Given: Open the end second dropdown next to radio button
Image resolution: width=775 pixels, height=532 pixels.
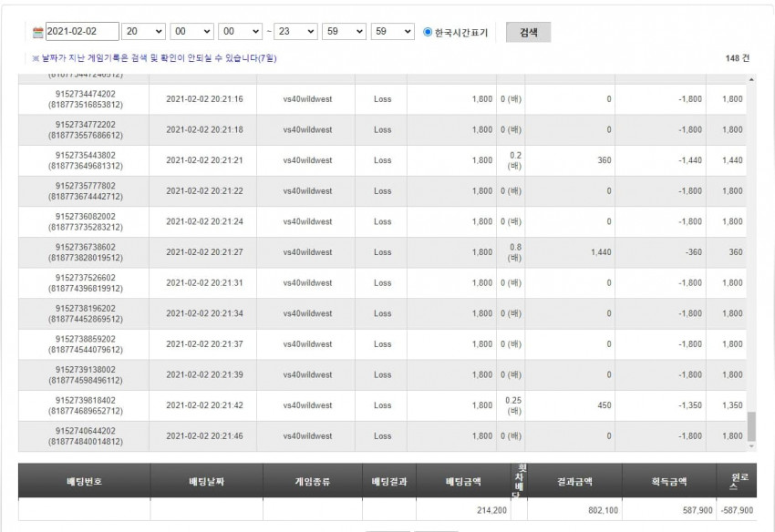Looking at the screenshot, I should pos(392,32).
